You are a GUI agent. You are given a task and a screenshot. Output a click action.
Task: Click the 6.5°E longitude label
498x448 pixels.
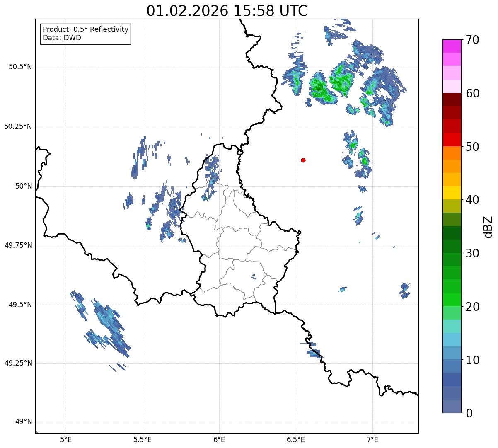[x=296, y=439]
